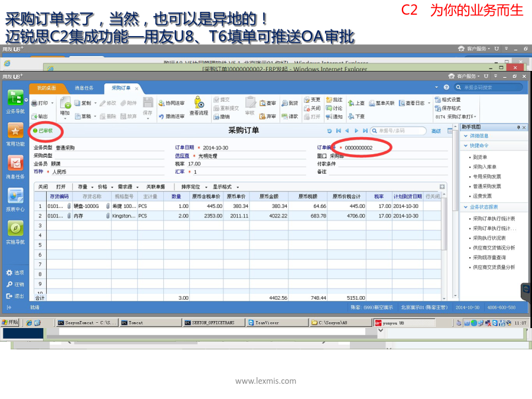Viewport: 532px width, 399px height.
Task: Click 退出 exit in sidebar
Action: click(15, 296)
